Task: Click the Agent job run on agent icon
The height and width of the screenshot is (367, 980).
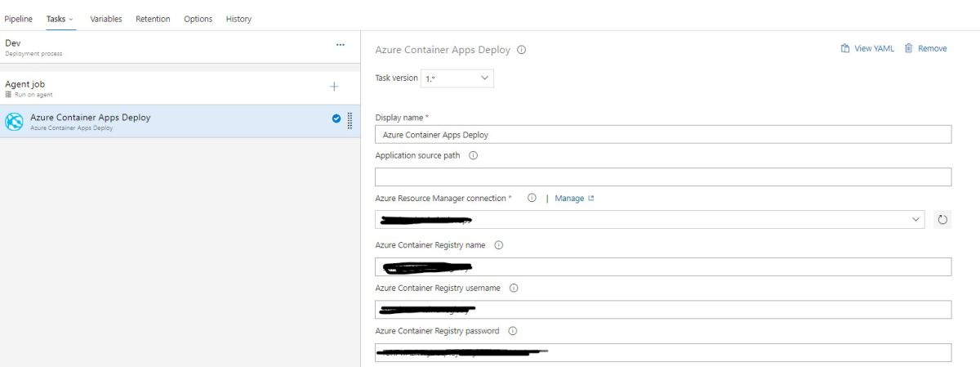Action: [9, 94]
